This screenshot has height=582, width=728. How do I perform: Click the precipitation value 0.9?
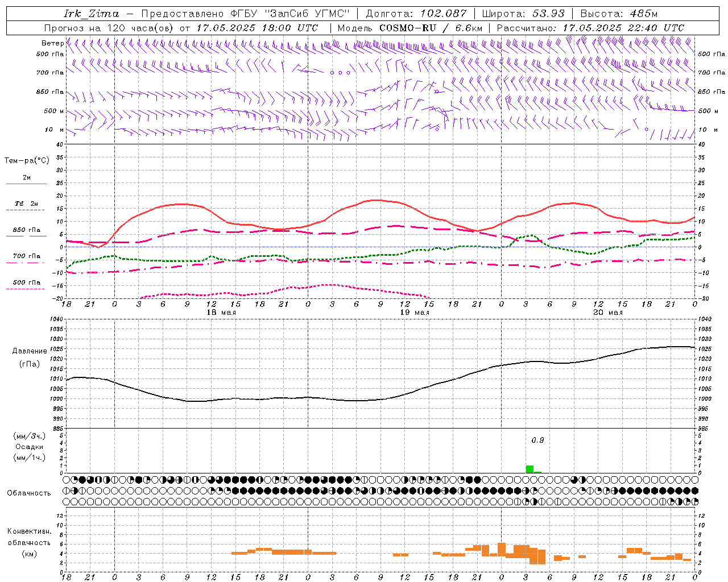tap(537, 440)
